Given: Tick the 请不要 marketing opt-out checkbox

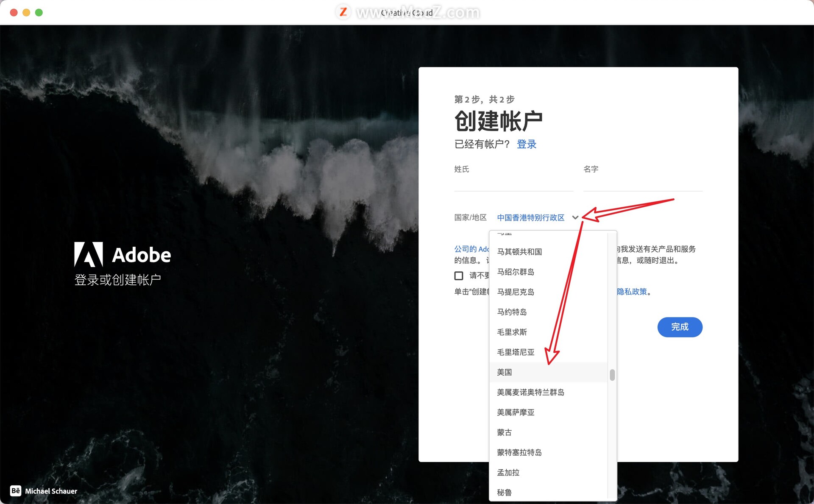Looking at the screenshot, I should (459, 276).
